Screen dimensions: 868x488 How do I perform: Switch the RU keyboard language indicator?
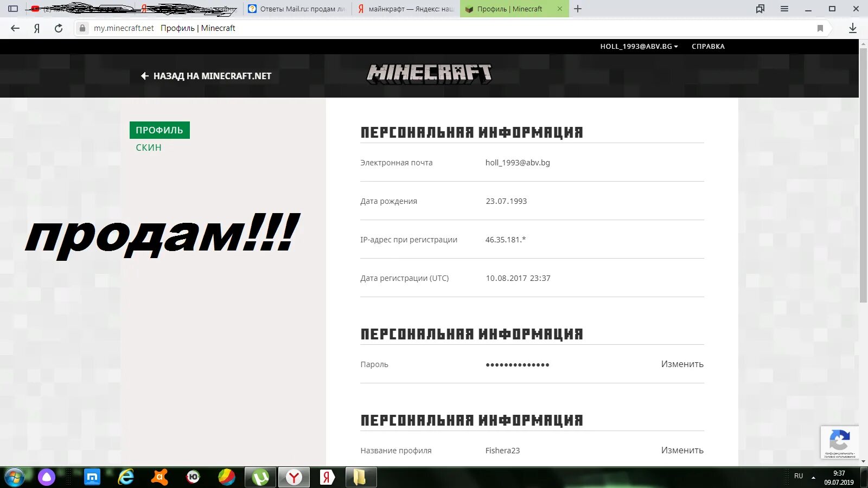click(799, 476)
